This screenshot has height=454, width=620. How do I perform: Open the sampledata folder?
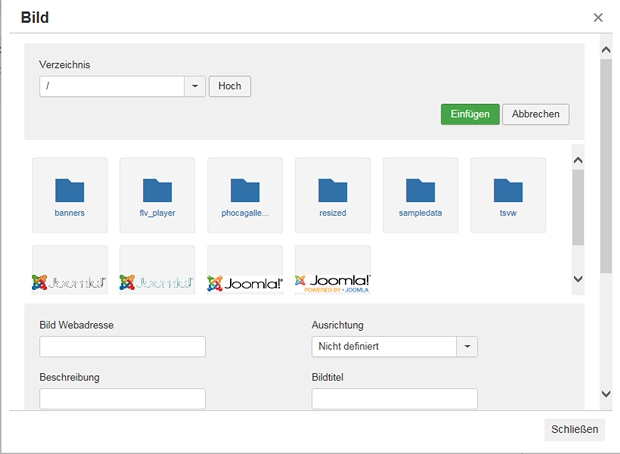click(x=420, y=194)
